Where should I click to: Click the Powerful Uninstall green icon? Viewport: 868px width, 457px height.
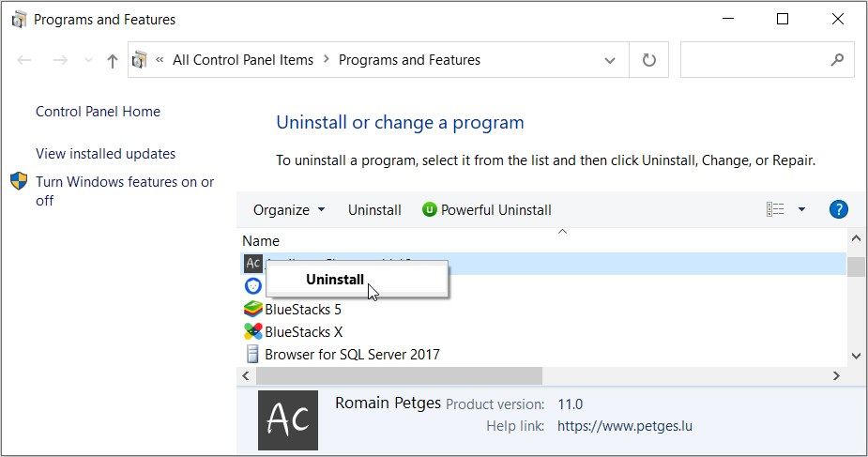coord(430,210)
